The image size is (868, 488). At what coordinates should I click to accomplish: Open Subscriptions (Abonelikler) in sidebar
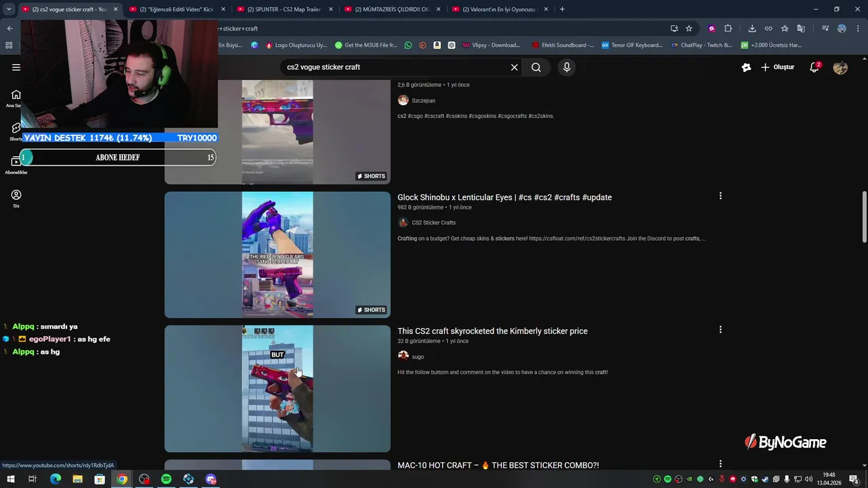coord(16,165)
